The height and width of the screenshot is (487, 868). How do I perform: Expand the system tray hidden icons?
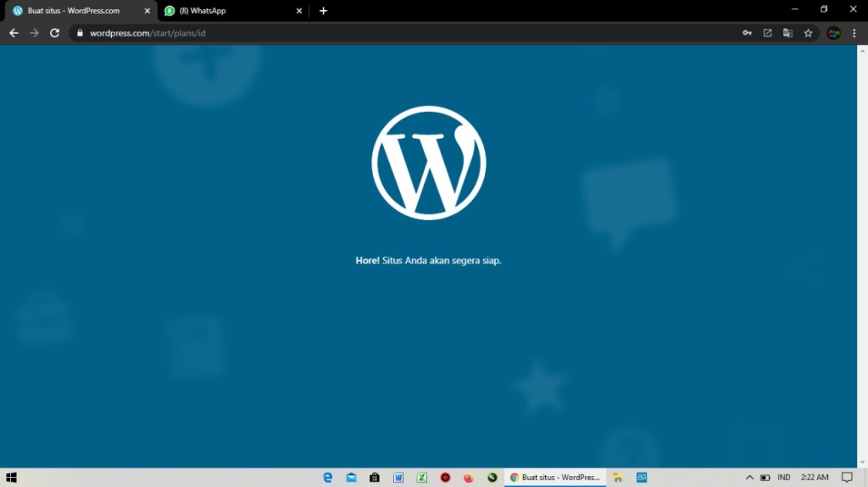pos(749,478)
